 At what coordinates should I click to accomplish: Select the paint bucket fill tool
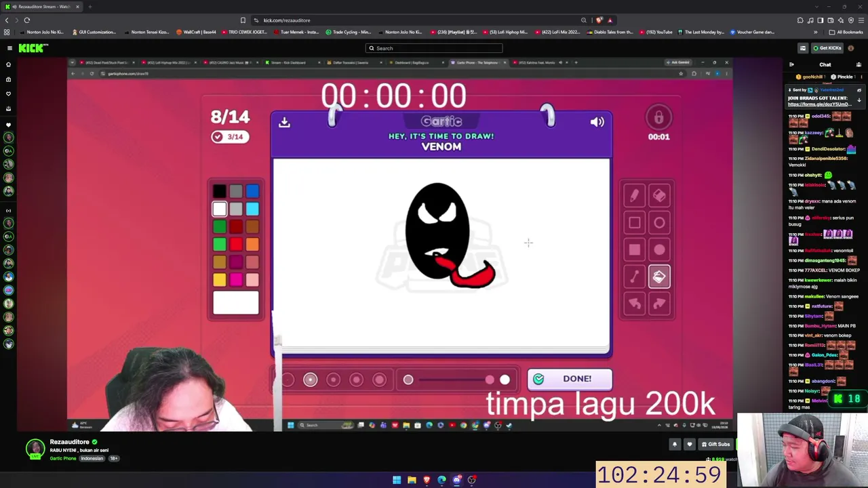[659, 277]
